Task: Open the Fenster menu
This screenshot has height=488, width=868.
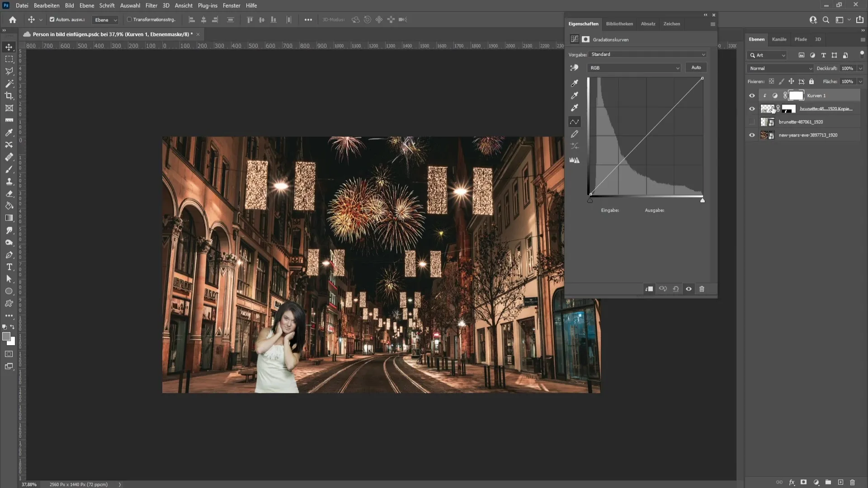Action: [231, 5]
